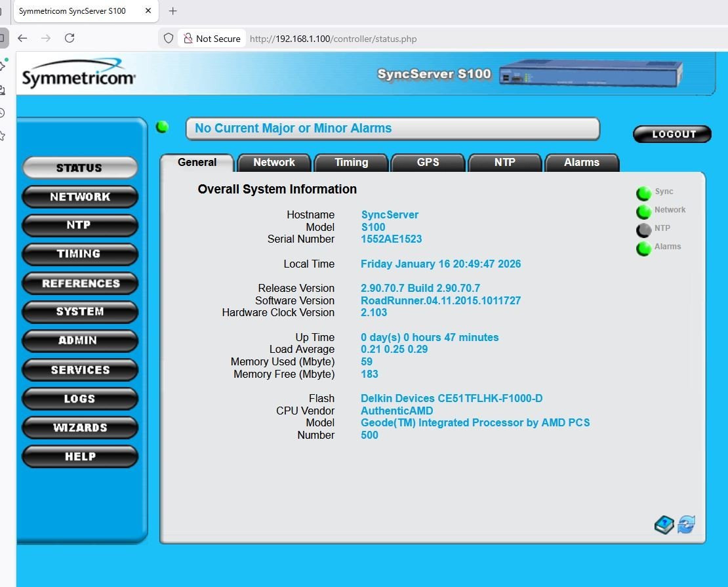Click serial number 1552AE1523
The height and width of the screenshot is (587, 728).
click(392, 239)
